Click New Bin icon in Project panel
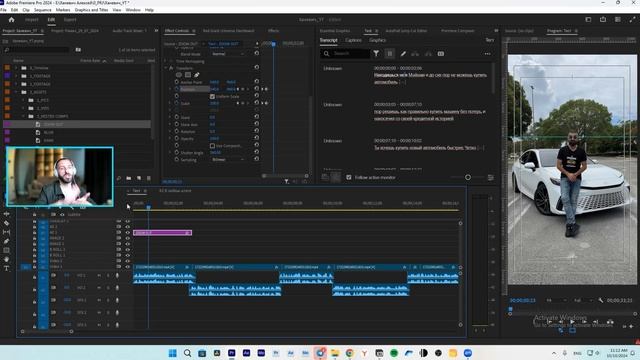 [129, 178]
